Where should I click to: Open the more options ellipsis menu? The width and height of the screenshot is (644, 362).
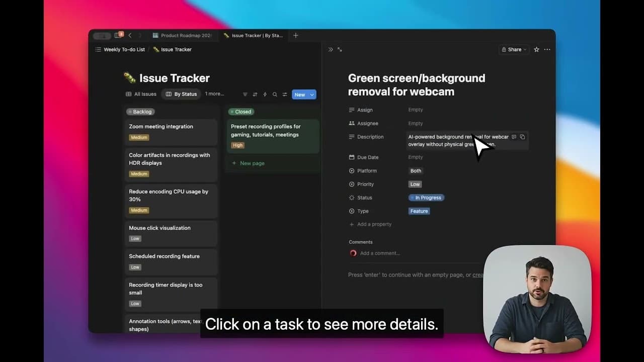tap(547, 49)
